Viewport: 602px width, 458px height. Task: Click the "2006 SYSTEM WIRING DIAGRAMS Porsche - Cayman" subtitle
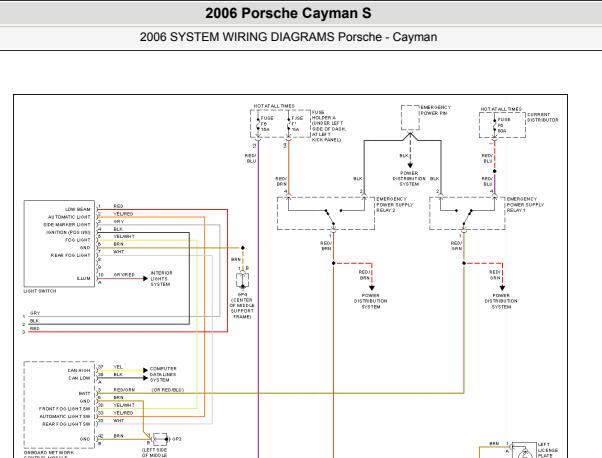pos(288,37)
